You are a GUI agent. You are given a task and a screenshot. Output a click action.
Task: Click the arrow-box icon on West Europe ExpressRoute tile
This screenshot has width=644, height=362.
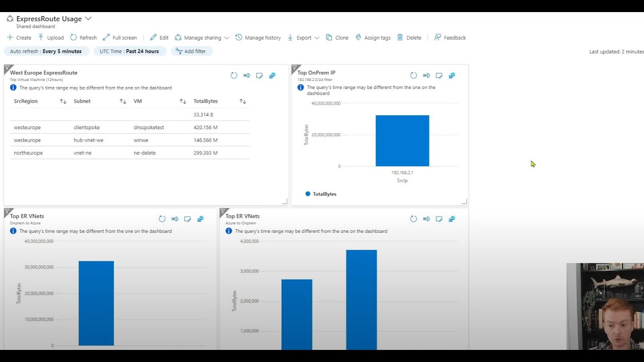point(247,75)
